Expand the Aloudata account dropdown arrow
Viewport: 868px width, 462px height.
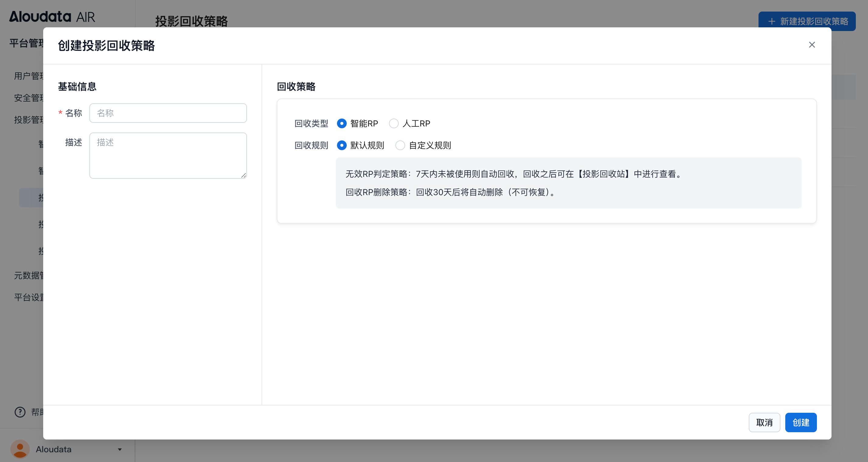point(120,449)
